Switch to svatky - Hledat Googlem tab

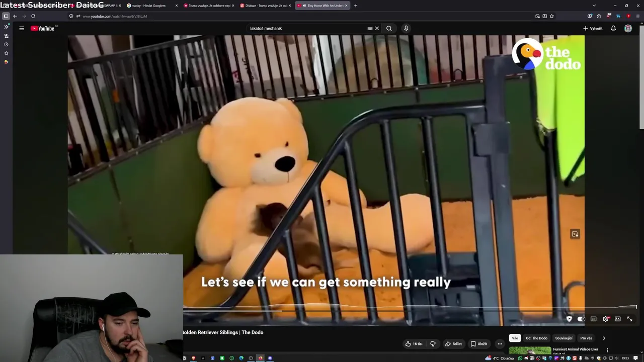[152, 6]
